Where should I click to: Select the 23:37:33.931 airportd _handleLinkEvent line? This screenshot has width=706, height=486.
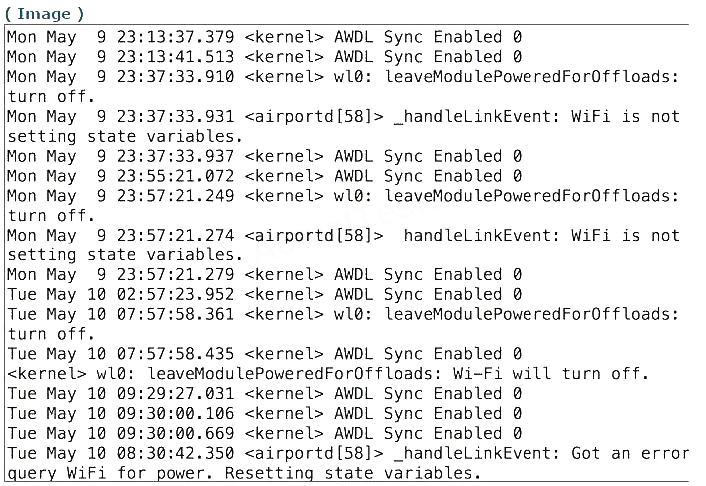343,116
